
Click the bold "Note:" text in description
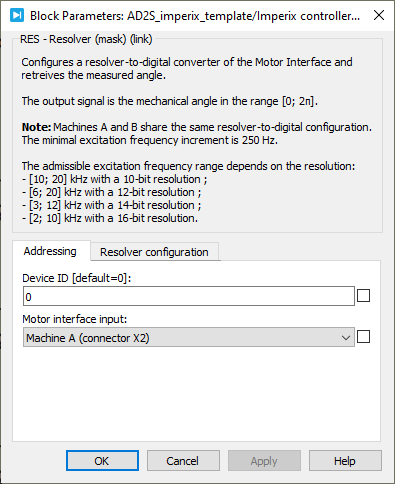pos(36,127)
